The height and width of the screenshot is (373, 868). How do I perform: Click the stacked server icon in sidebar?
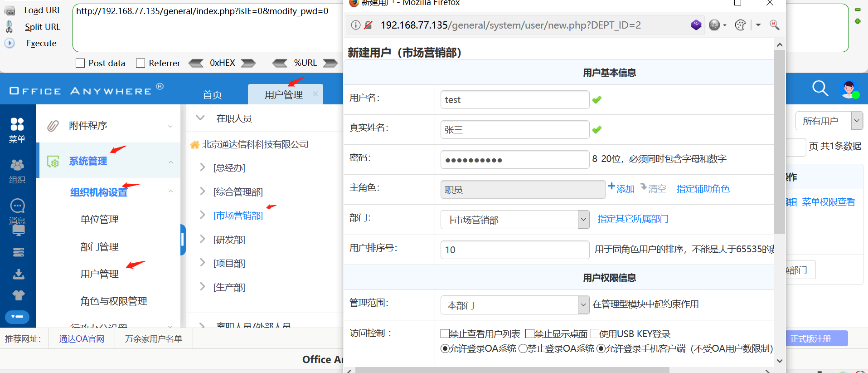(19, 252)
